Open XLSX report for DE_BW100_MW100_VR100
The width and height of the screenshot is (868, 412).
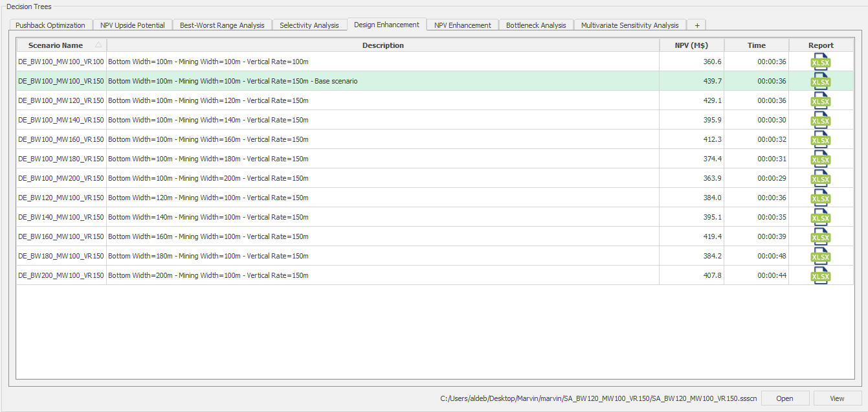[820, 62]
